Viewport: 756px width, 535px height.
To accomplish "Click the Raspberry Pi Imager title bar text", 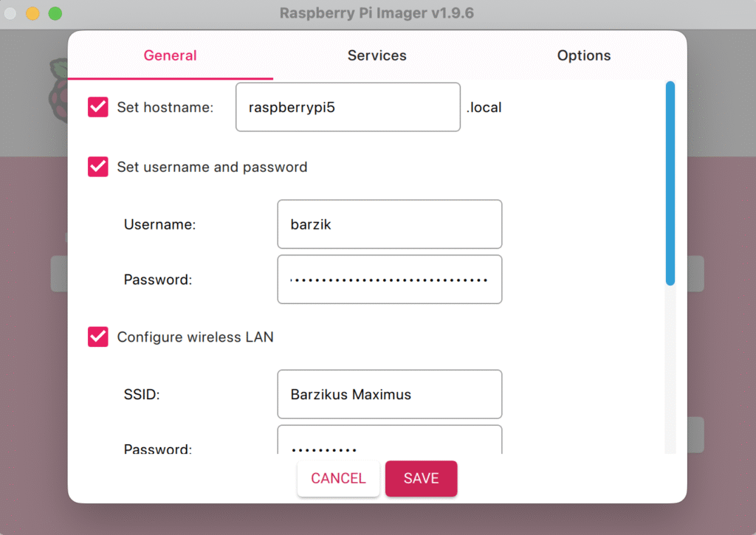I will coord(377,13).
